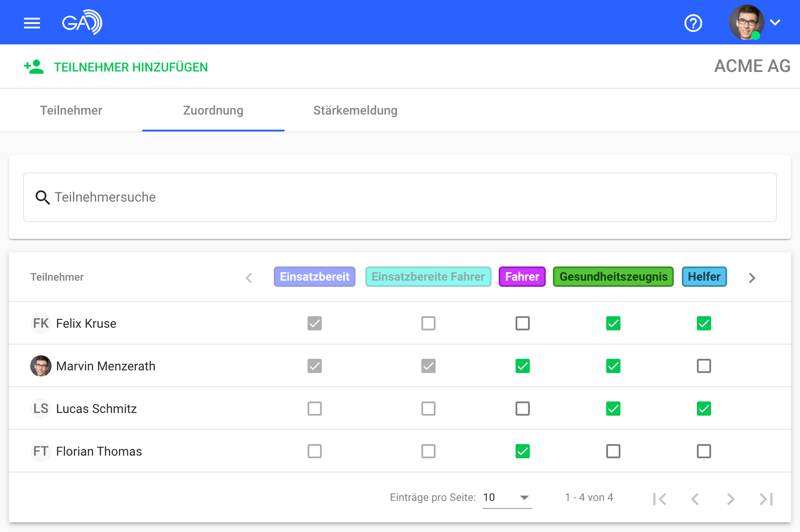Toggle Fahrer checkbox for Felix Kruse
This screenshot has height=532, width=800.
tap(522, 323)
